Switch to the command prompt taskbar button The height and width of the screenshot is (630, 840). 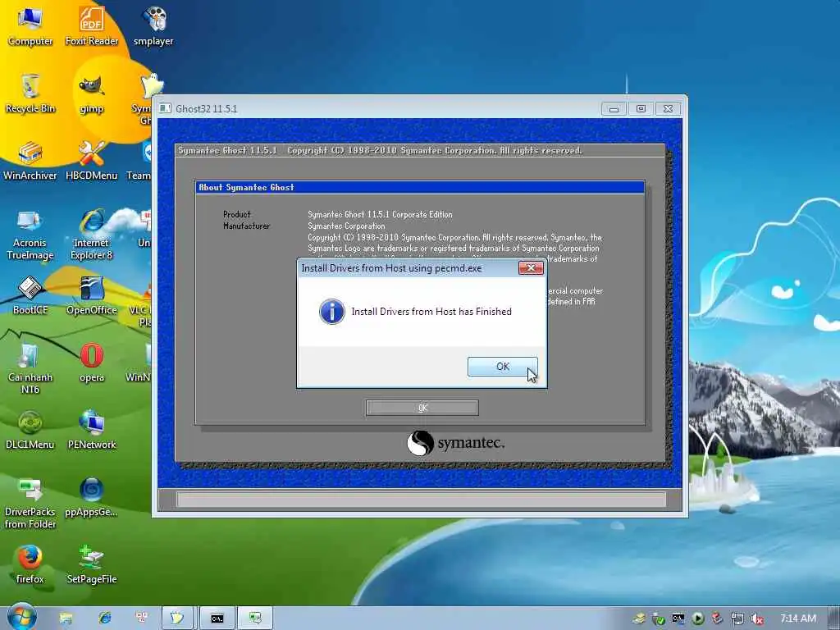pos(217,619)
